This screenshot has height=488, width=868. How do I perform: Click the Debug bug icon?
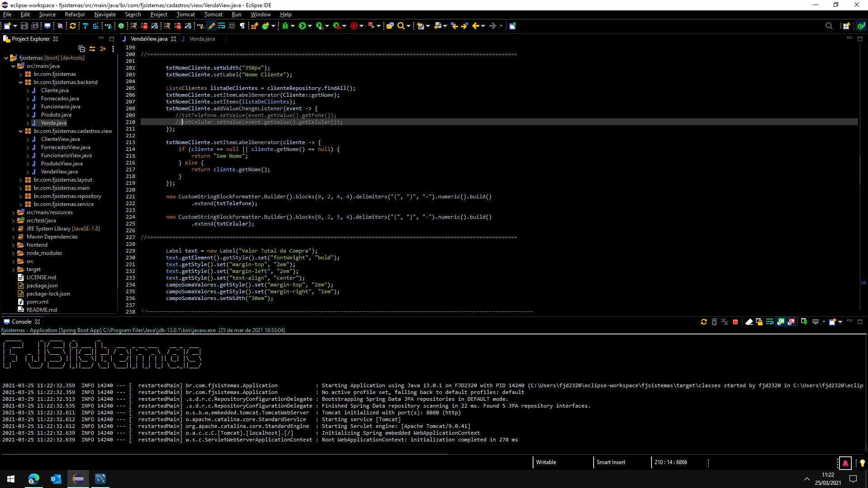pyautogui.click(x=285, y=26)
